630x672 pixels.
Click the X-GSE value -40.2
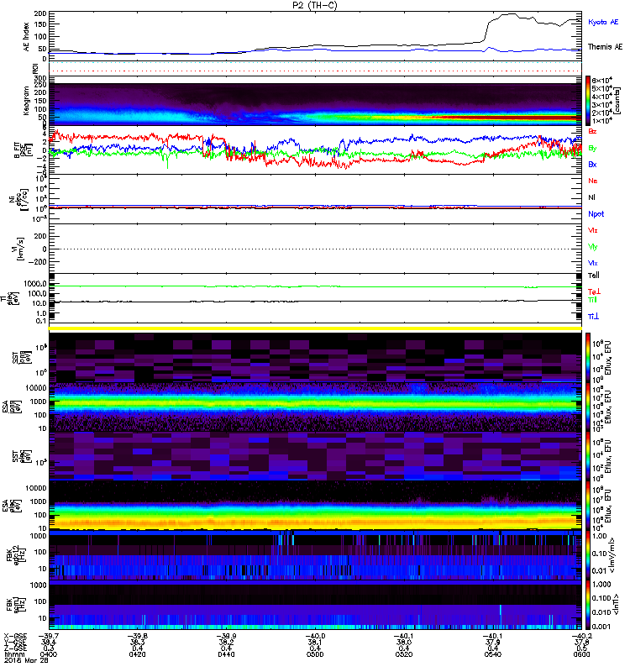[581, 636]
